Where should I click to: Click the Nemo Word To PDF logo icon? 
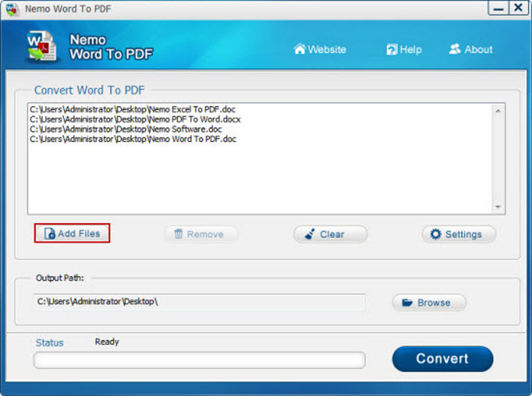coord(41,47)
